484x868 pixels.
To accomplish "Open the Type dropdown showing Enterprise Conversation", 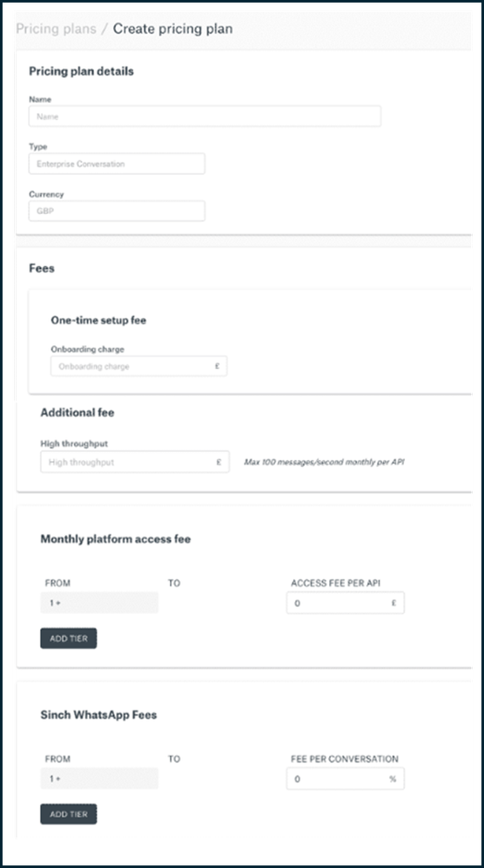I will pos(117,164).
